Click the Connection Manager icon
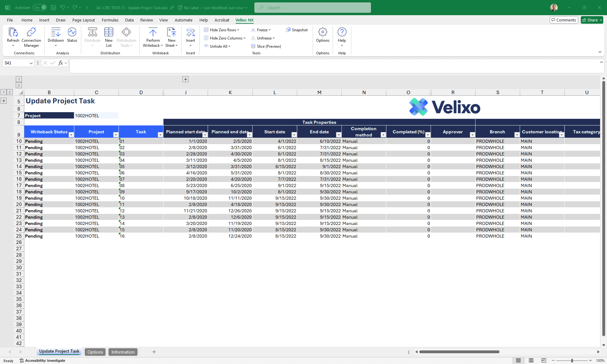 pyautogui.click(x=31, y=32)
